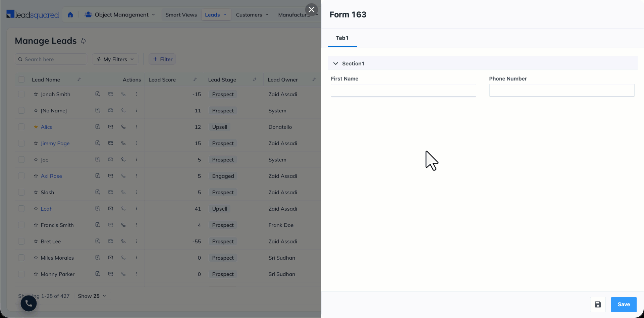Open form icon for Jimmy Page
The width and height of the screenshot is (644, 318).
[98, 143]
